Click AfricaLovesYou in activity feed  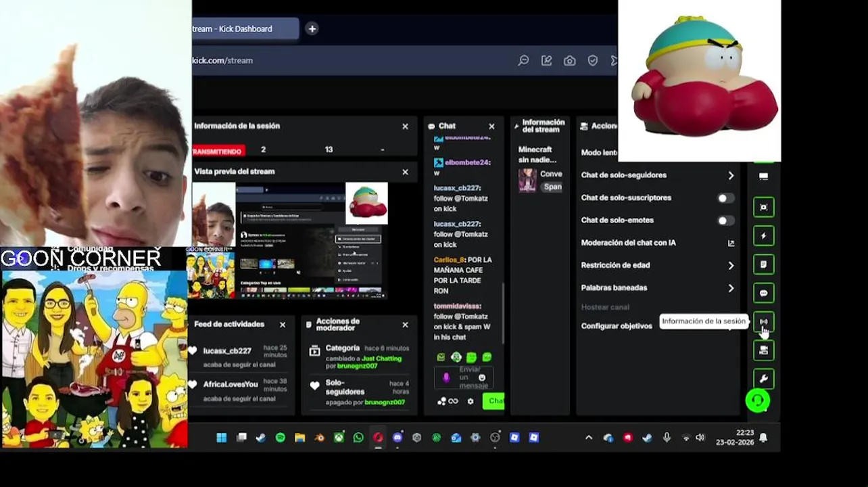click(231, 384)
